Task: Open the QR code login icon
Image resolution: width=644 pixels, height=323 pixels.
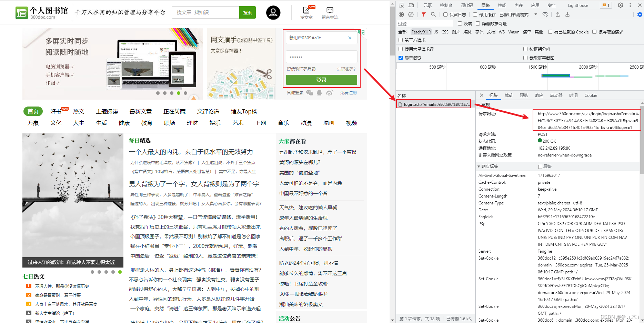Action: (x=361, y=33)
